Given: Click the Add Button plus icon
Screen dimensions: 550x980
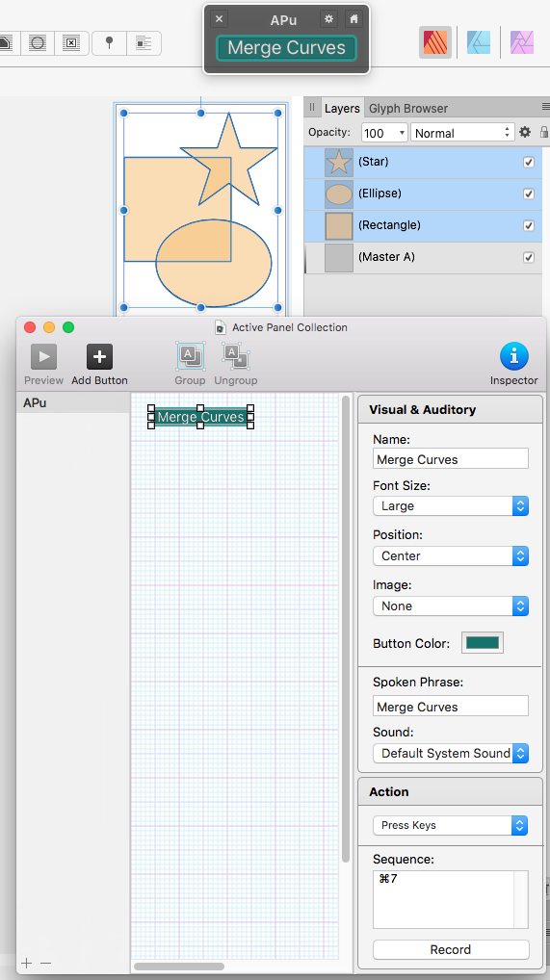Looking at the screenshot, I should pyautogui.click(x=99, y=357).
